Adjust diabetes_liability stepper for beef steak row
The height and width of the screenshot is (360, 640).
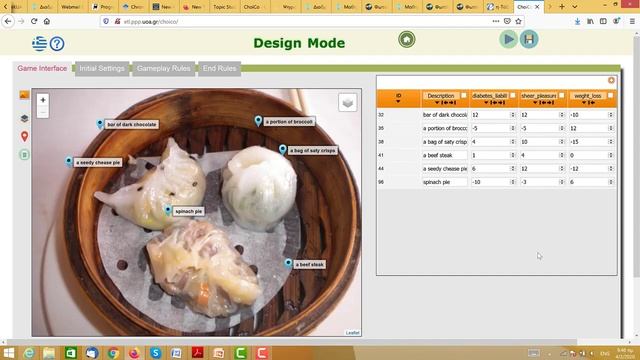[513, 156]
